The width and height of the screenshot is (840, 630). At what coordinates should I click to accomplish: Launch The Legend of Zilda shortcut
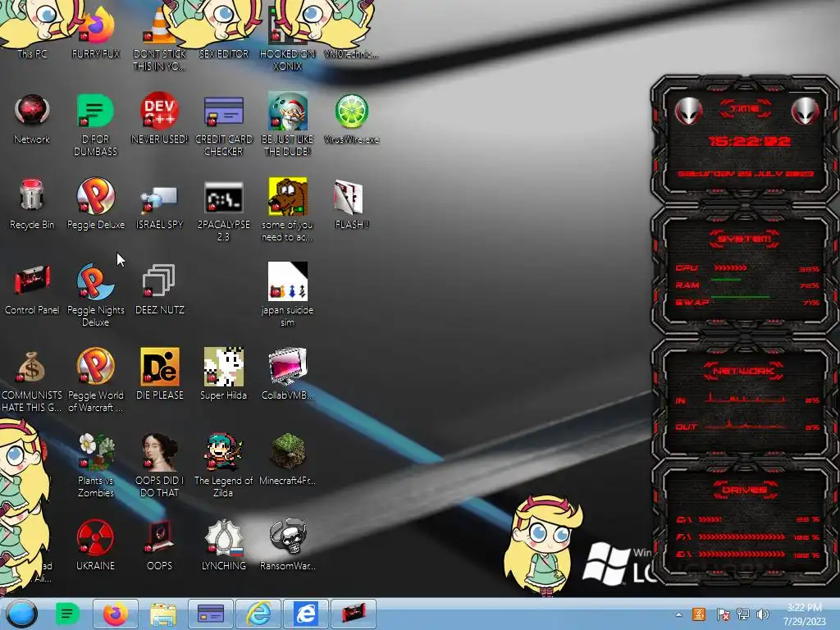tap(224, 466)
